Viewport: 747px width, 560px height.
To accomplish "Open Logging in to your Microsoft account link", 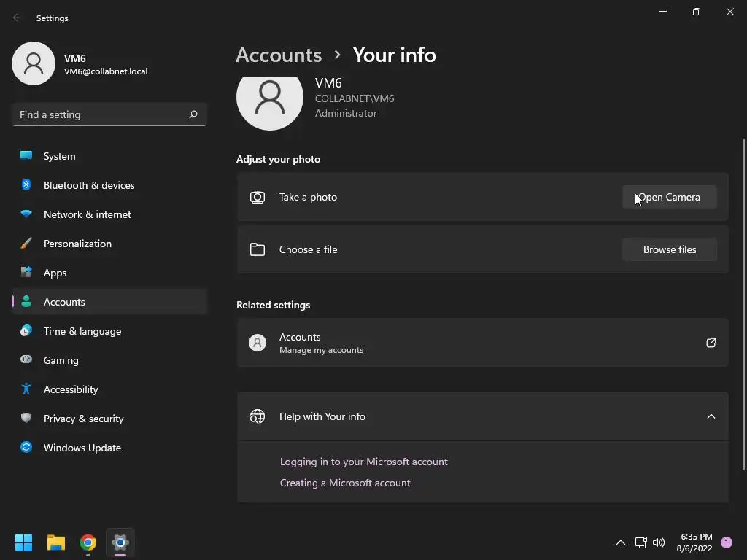I will click(x=363, y=462).
